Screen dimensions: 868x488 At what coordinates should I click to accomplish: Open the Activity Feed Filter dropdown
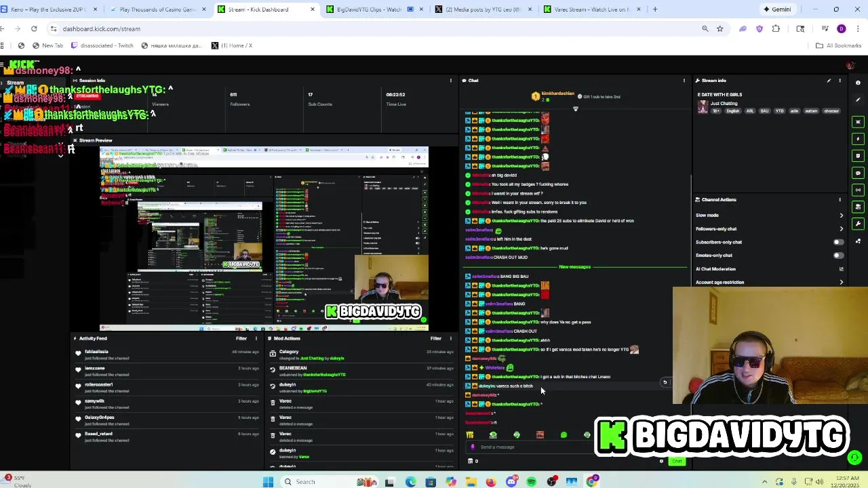(x=241, y=338)
